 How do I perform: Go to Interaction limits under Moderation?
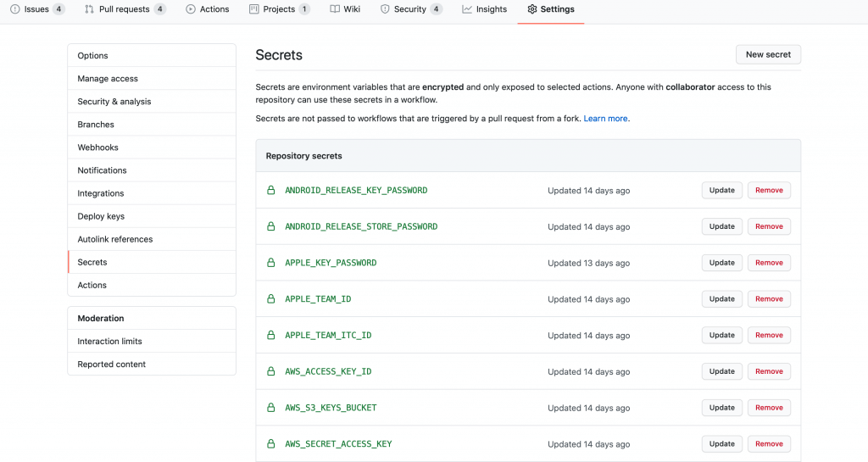coord(110,342)
